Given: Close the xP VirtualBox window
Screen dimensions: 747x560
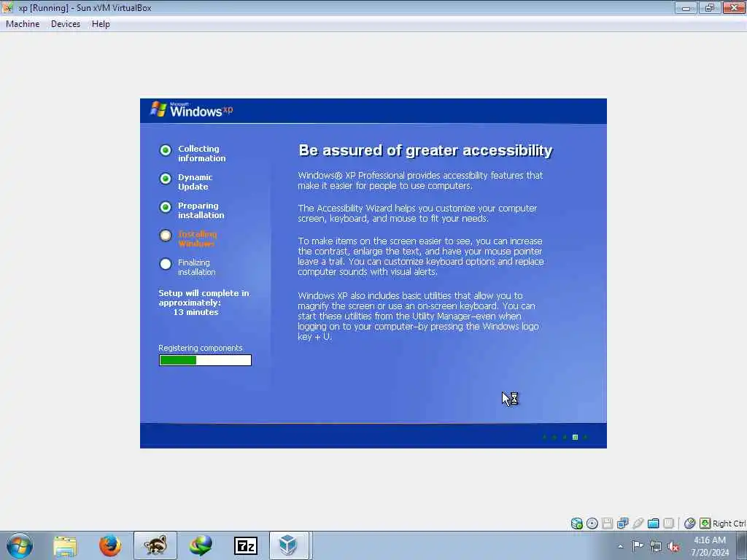Looking at the screenshot, I should (734, 7).
